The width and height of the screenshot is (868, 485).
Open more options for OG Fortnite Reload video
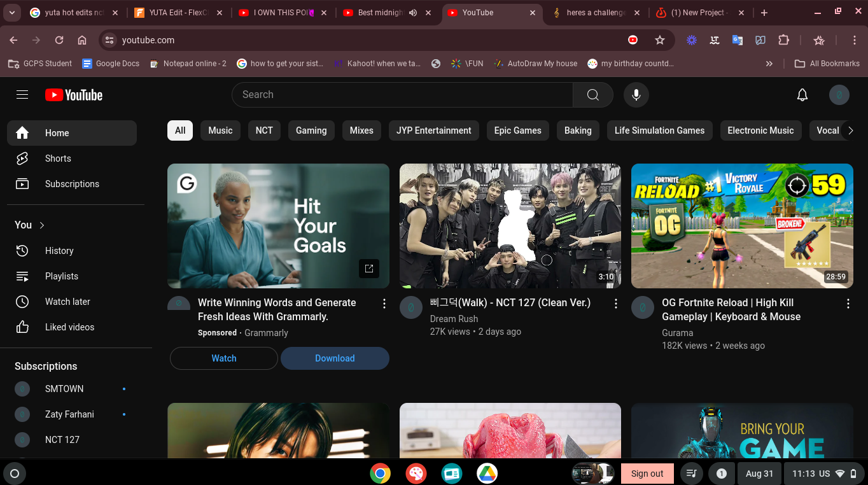(x=848, y=304)
